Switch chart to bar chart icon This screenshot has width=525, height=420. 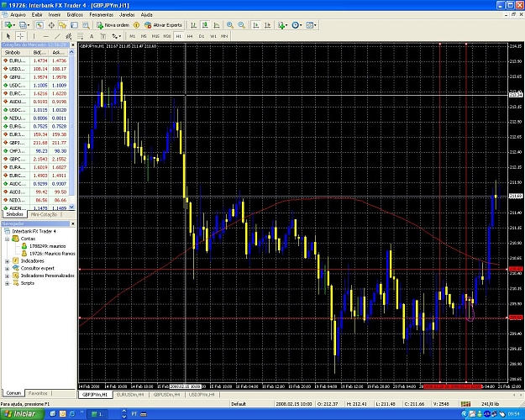(x=193, y=25)
